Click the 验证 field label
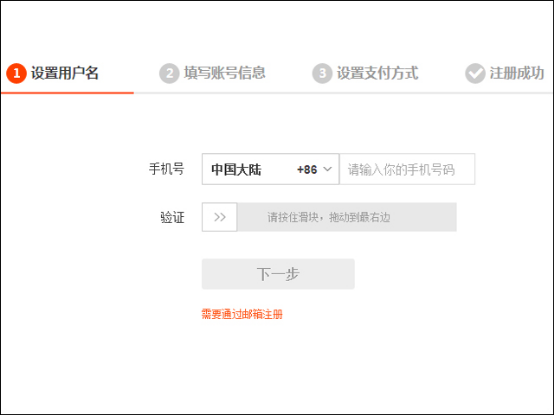This screenshot has width=554, height=416. pyautogui.click(x=172, y=217)
